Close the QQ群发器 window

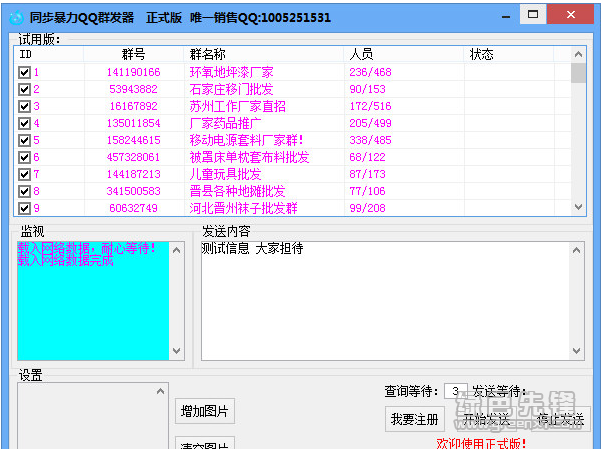571,15
